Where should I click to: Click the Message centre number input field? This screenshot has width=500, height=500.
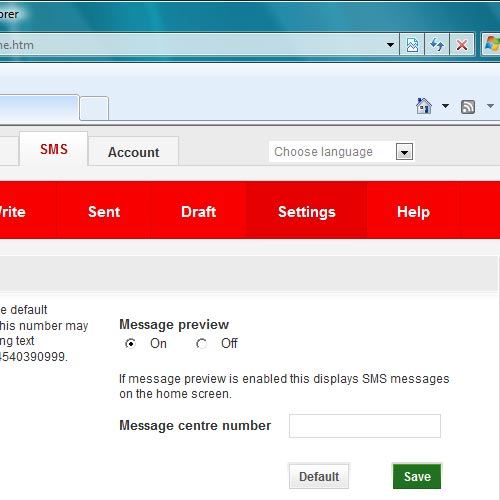pos(365,426)
